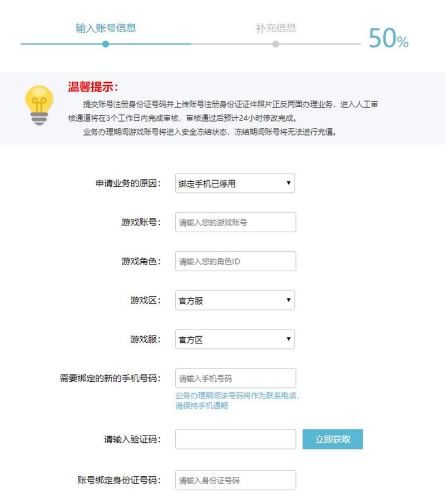445x504 pixels.
Task: Click the 请输入验证码 label
Action: click(x=132, y=439)
